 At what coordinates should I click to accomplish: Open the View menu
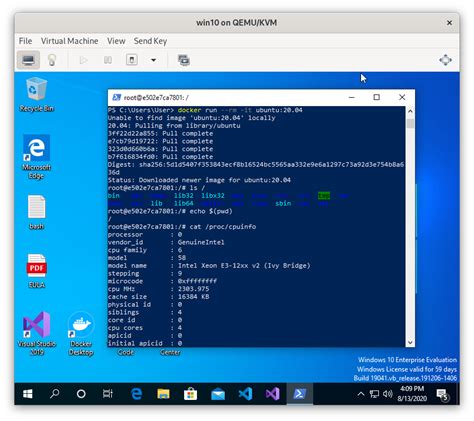click(116, 41)
